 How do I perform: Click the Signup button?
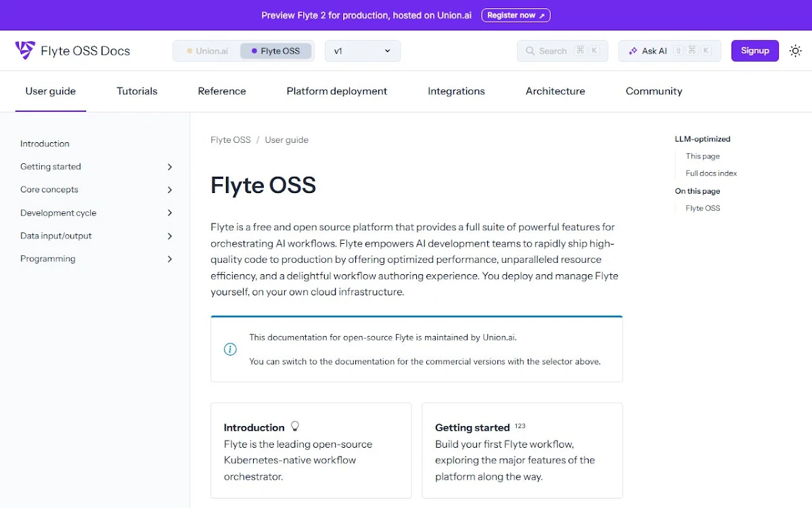tap(755, 51)
